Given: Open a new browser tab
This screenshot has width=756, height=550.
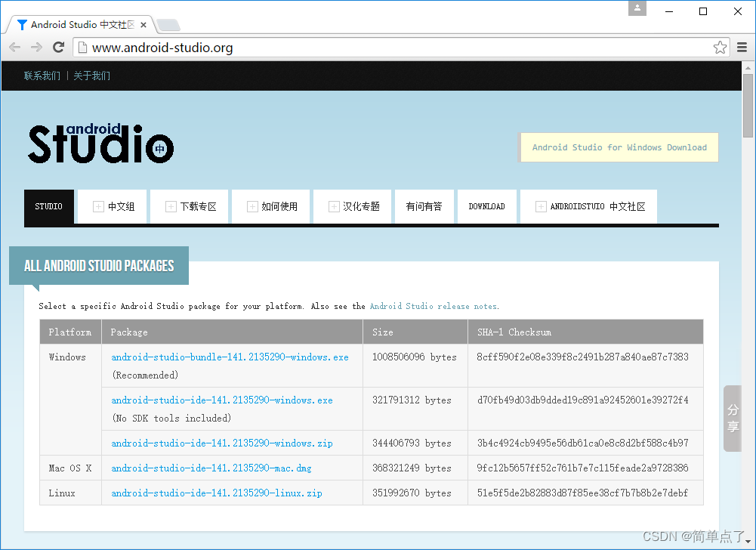Looking at the screenshot, I should click(x=168, y=25).
